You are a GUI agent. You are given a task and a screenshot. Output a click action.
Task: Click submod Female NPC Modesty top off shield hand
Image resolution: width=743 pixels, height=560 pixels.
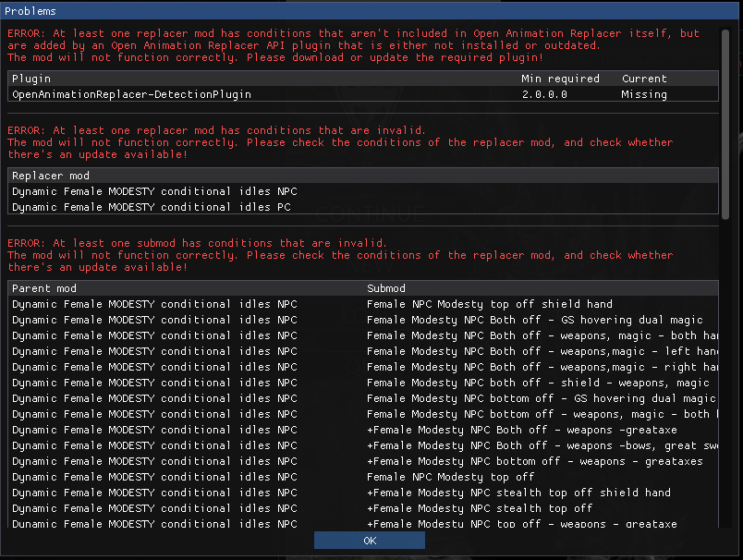click(490, 304)
